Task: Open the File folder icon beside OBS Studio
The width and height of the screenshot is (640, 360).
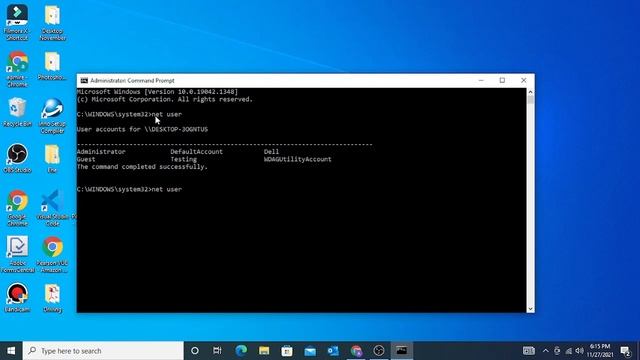Action: (x=53, y=158)
